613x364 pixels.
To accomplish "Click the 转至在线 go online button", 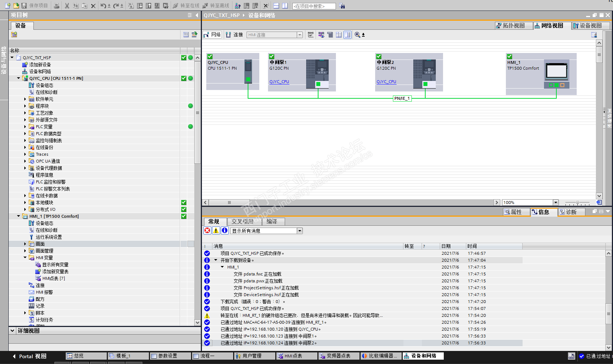I will tap(186, 5).
